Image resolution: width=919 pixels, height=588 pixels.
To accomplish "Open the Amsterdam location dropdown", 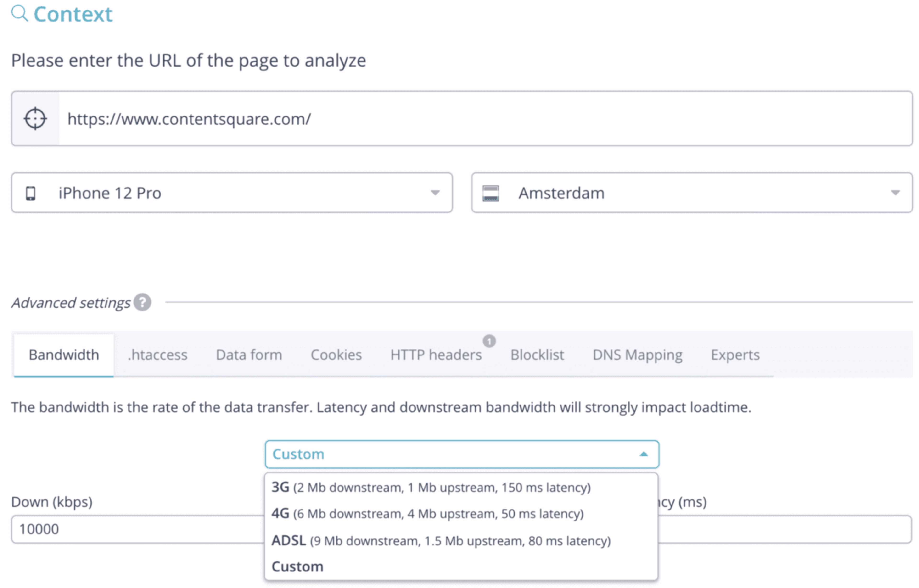I will (692, 193).
